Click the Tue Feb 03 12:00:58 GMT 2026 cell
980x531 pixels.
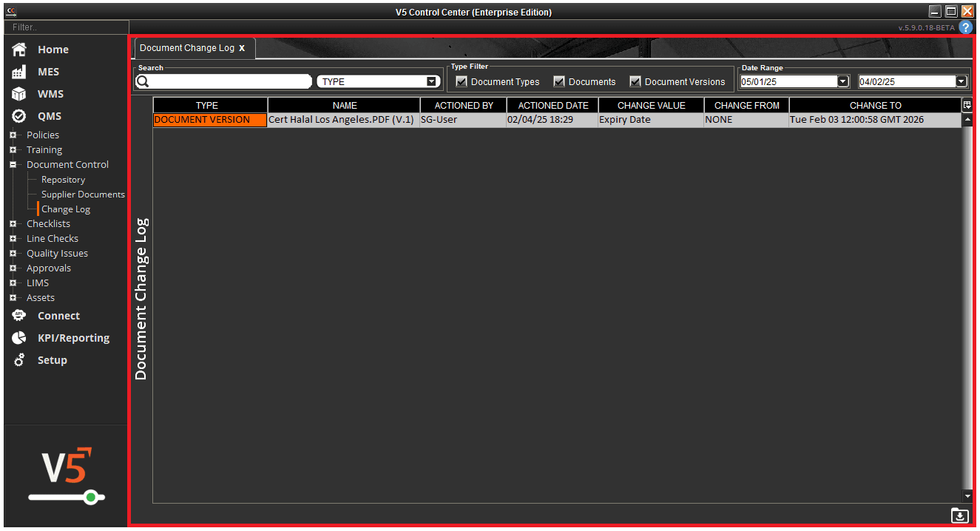[x=876, y=120]
